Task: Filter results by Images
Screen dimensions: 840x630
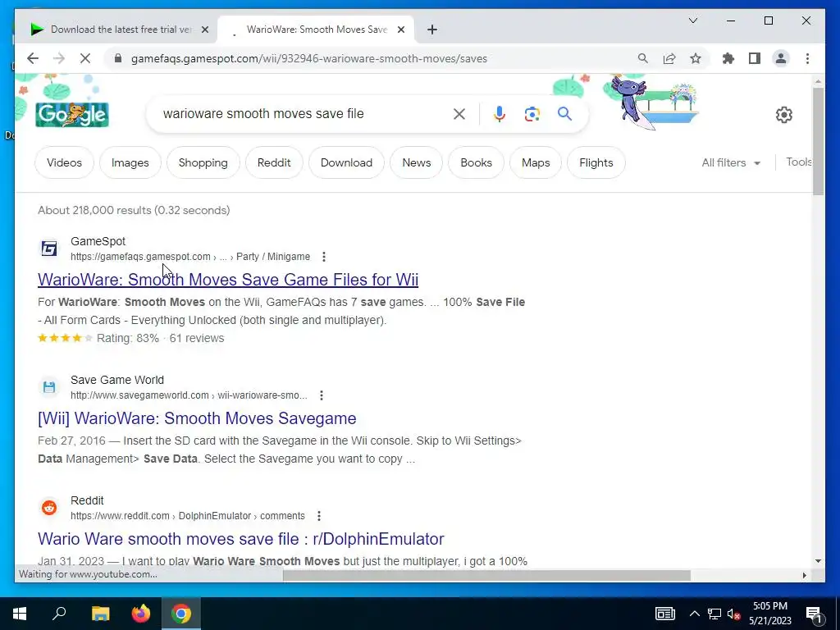Action: (x=130, y=162)
